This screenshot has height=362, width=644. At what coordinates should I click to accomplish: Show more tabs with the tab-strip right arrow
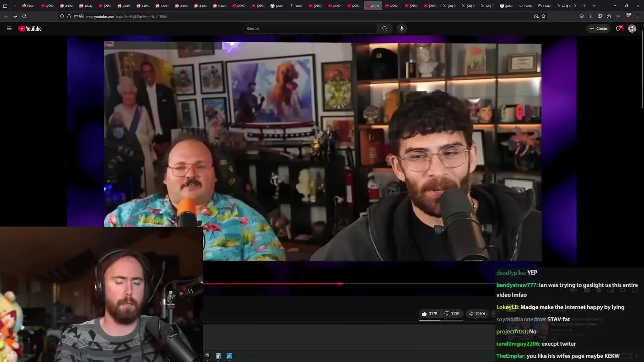(x=575, y=6)
